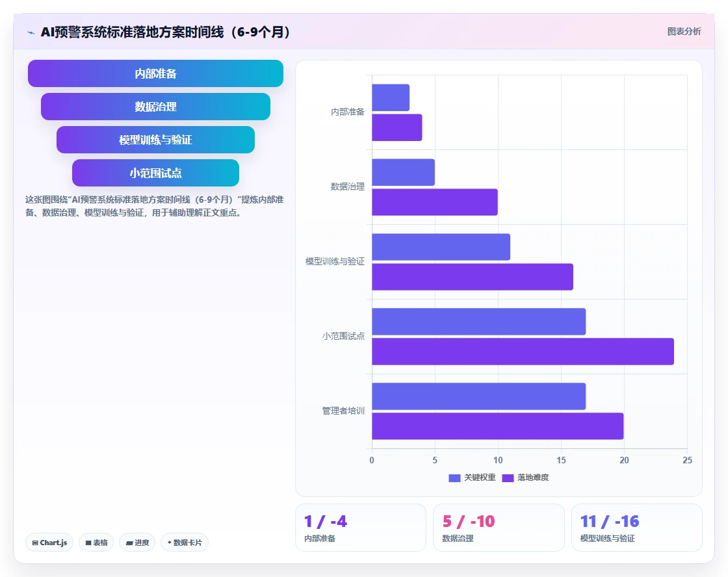
Task: Open the 1 / -4 内部准备 data card
Action: (x=361, y=528)
